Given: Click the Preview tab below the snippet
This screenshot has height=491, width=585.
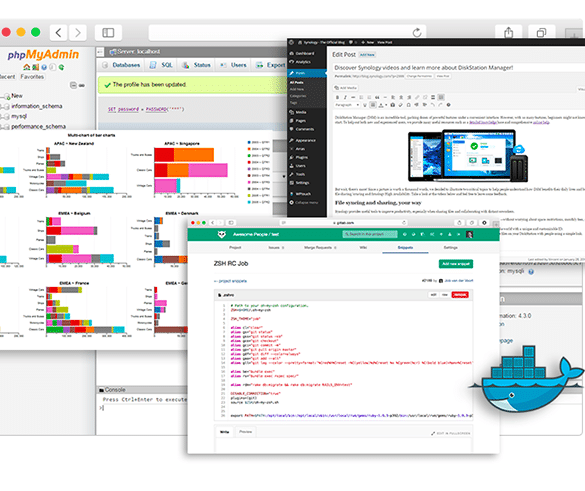Looking at the screenshot, I should tap(245, 432).
